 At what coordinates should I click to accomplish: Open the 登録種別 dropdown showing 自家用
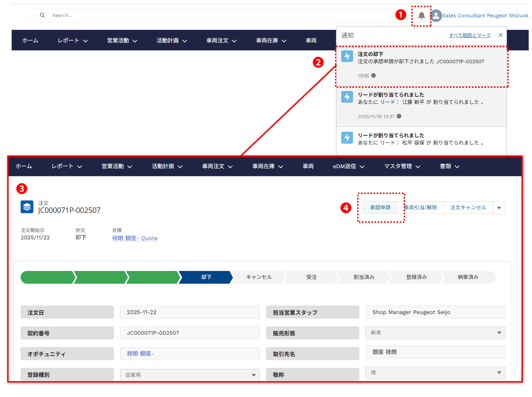[253, 375]
